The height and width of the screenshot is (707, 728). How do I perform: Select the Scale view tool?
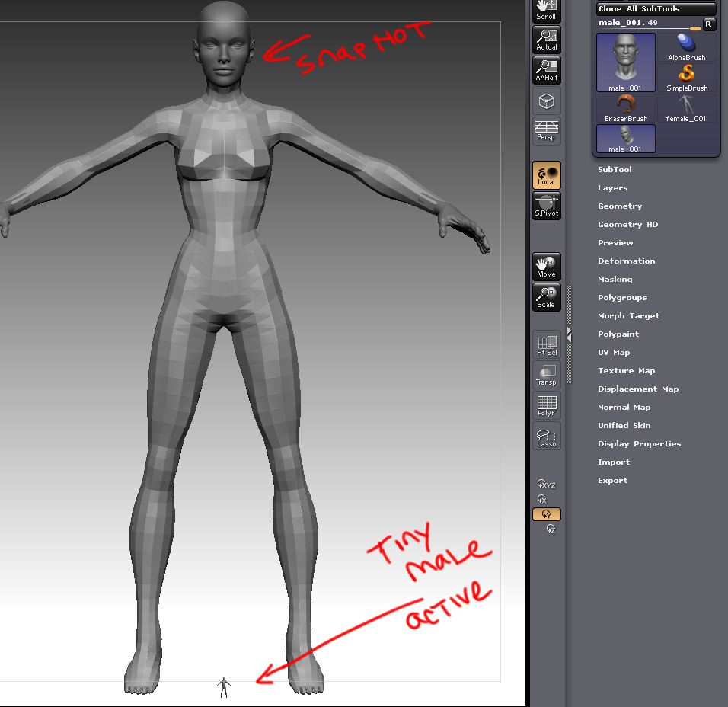[x=547, y=297]
